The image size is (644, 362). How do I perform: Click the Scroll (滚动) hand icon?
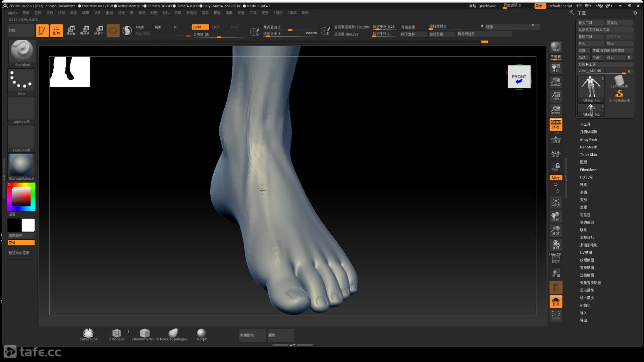pos(556,68)
